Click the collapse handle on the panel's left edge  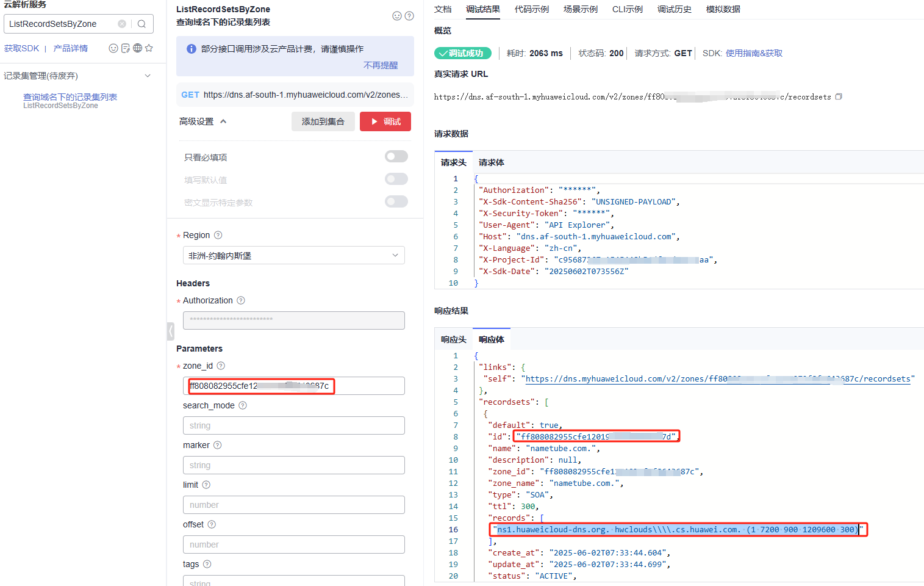coord(171,331)
